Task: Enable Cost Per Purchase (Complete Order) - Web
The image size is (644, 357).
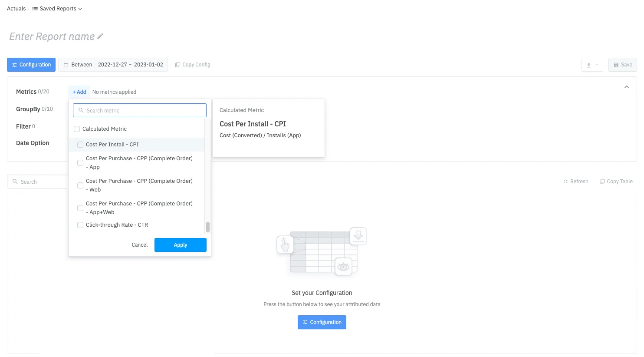Action: click(80, 185)
